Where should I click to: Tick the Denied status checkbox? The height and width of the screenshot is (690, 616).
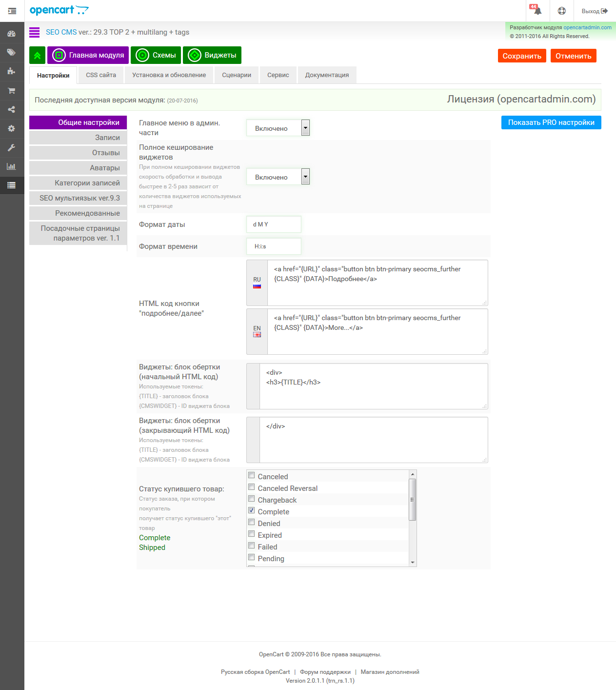click(252, 522)
